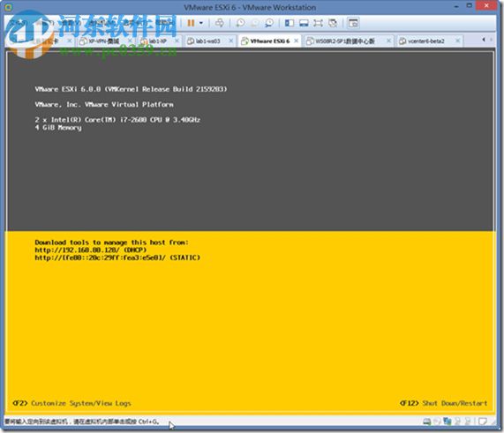Revert the virtual machine to previous snapshot

click(254, 23)
